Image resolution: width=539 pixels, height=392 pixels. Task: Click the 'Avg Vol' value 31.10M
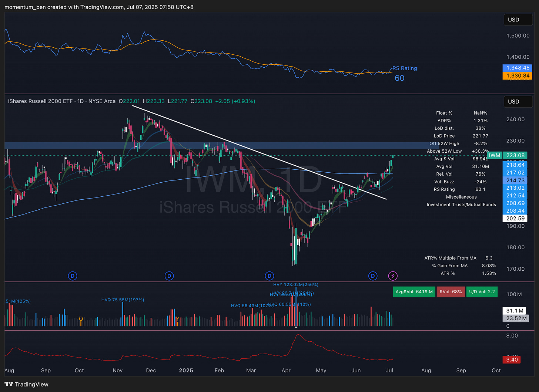click(481, 166)
